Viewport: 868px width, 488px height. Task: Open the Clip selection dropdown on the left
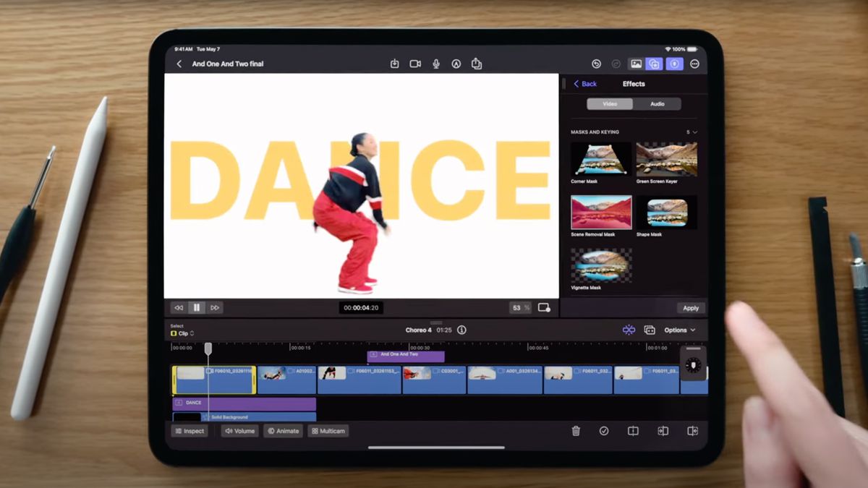click(x=182, y=333)
